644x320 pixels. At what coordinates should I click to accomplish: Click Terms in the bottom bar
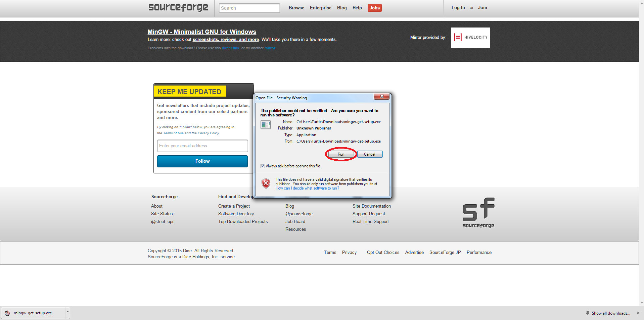pyautogui.click(x=330, y=253)
